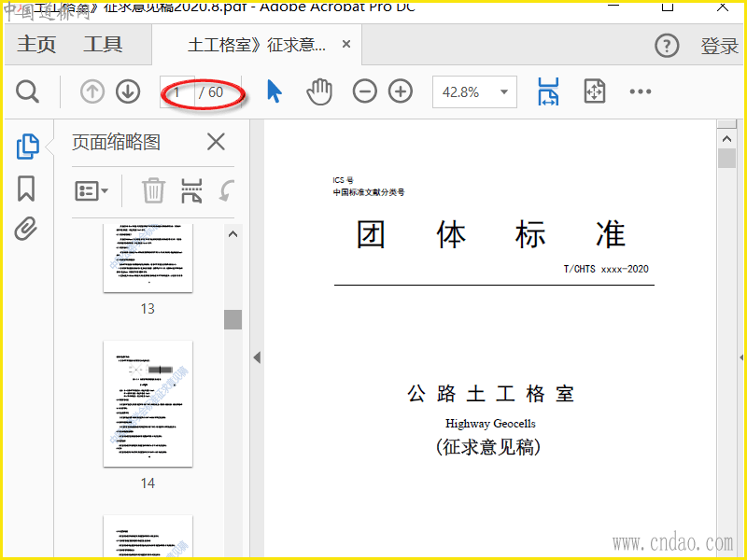747x560 pixels.
Task: Zoom out with the minus button
Action: pos(364,91)
